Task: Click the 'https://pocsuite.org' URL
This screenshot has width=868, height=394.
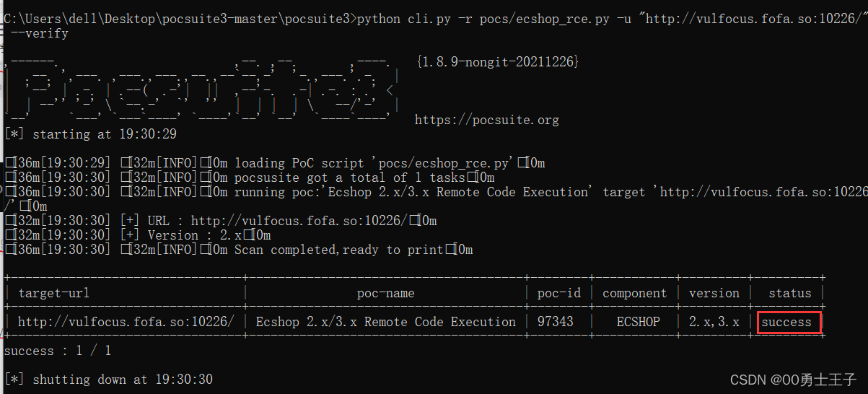Action: tap(487, 120)
